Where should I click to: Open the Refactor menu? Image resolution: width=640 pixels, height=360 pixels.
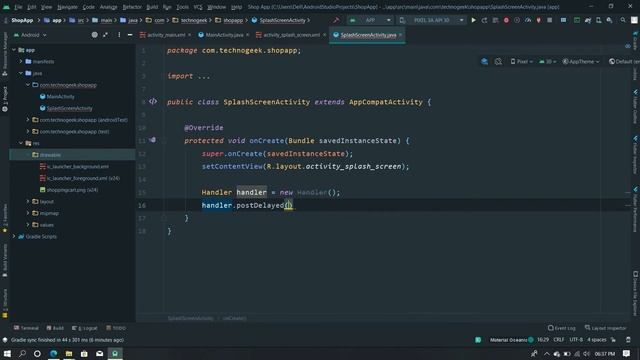point(132,7)
